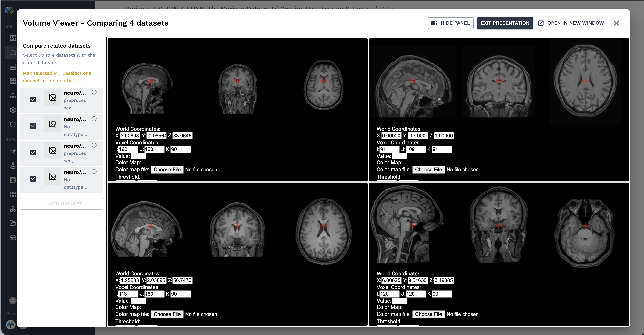Close the Volume Viewer dialog
The width and height of the screenshot is (644, 335).
click(x=616, y=23)
